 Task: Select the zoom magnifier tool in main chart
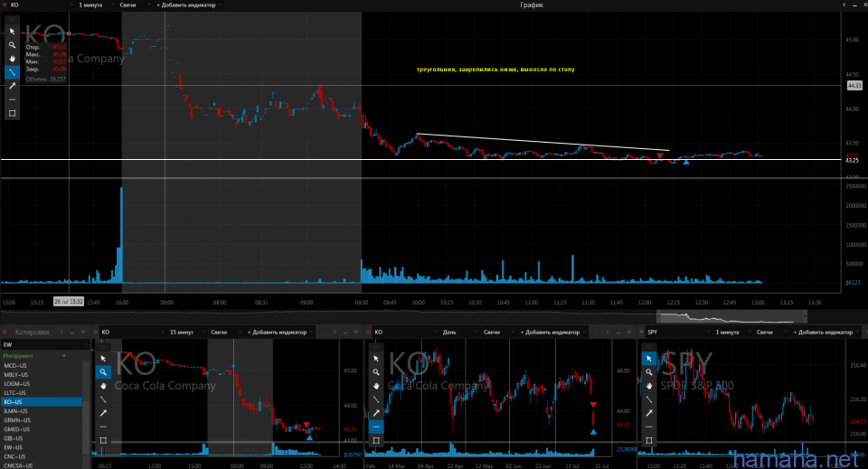[x=12, y=45]
